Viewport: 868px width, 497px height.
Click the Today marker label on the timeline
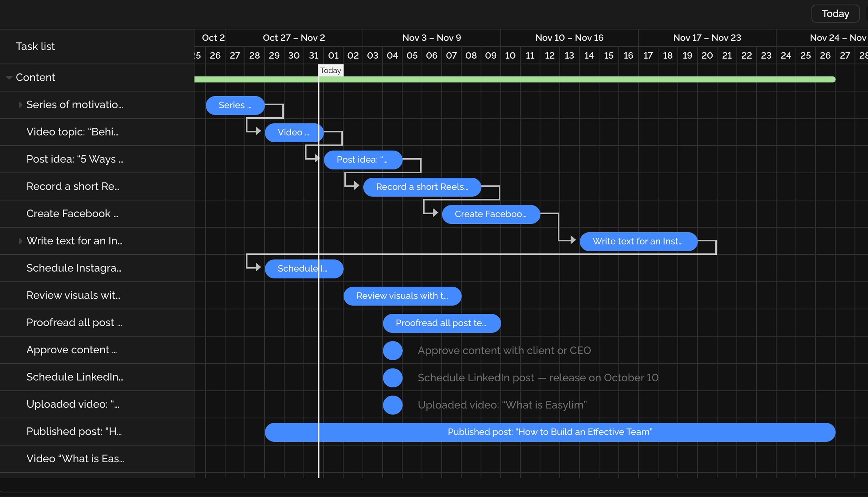tap(330, 70)
